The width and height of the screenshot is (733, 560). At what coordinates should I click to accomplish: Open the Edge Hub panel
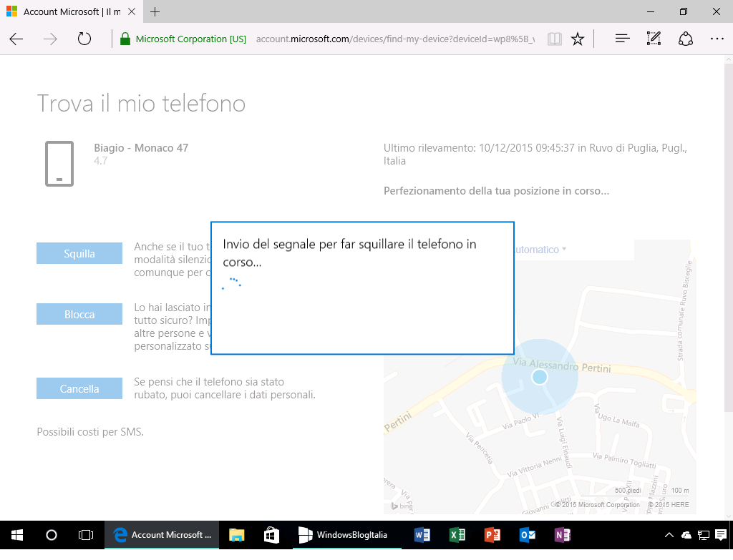[622, 39]
